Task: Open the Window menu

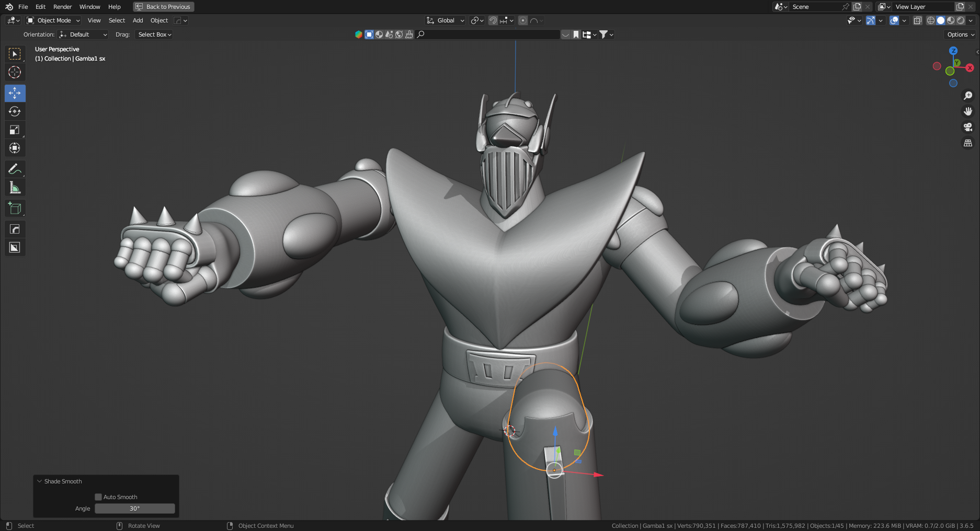Action: click(x=90, y=7)
